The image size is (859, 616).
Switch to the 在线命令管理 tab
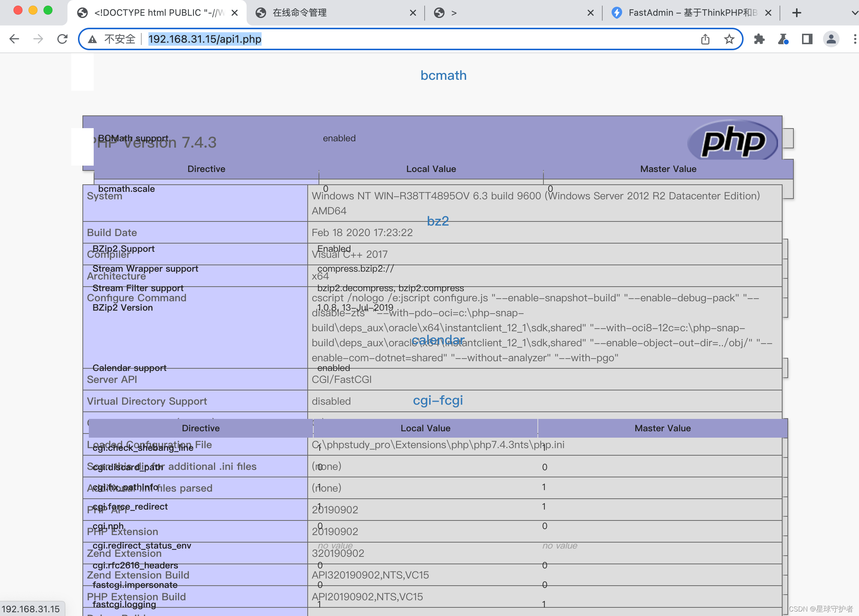pyautogui.click(x=299, y=12)
